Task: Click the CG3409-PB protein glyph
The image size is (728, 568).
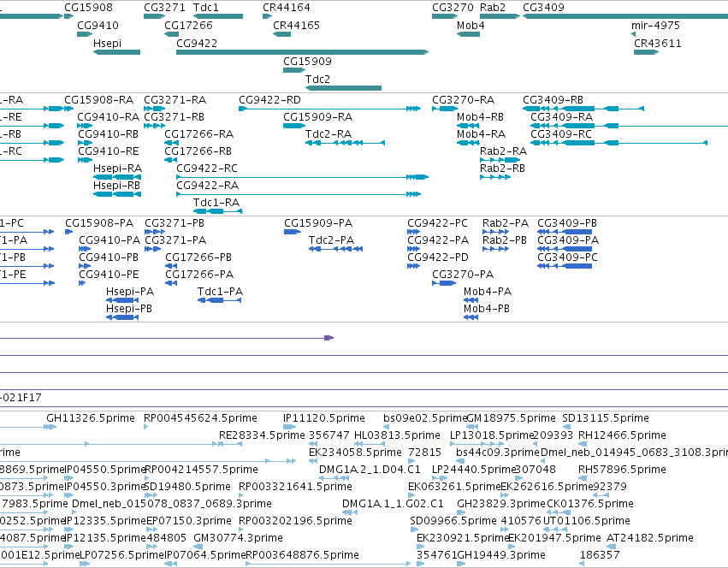Action: click(x=565, y=232)
